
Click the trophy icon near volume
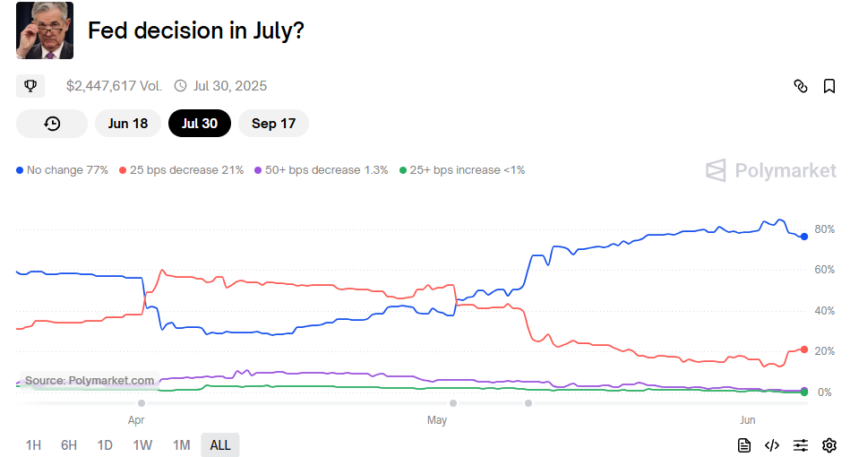coord(30,86)
